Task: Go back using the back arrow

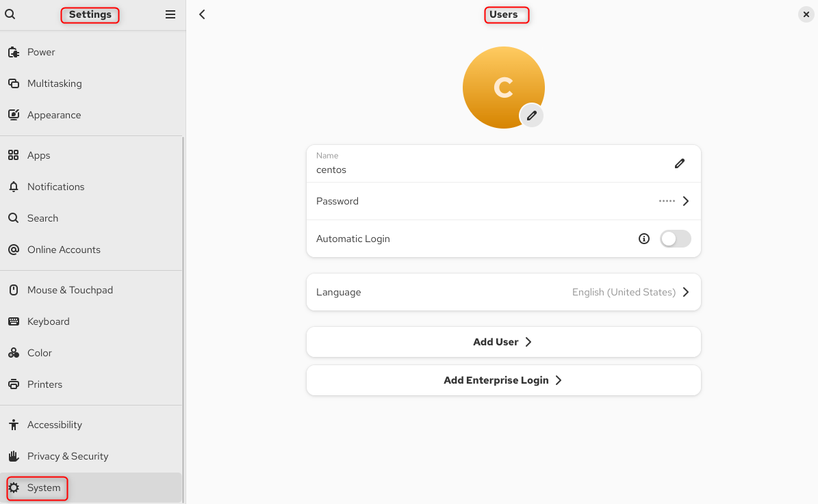Action: click(202, 14)
